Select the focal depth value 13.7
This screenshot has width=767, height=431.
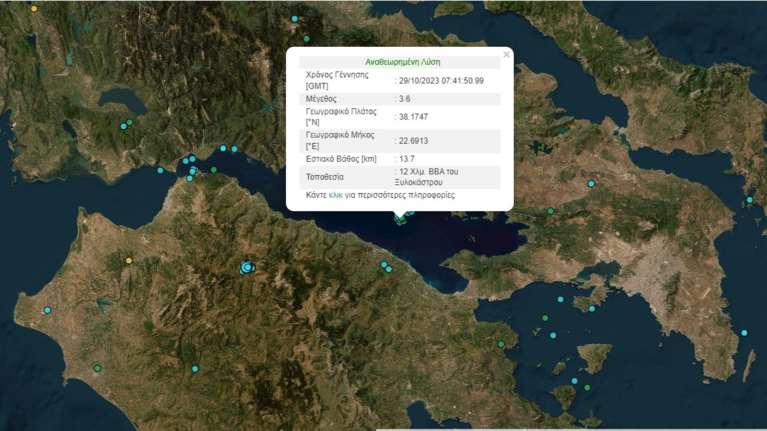406,159
